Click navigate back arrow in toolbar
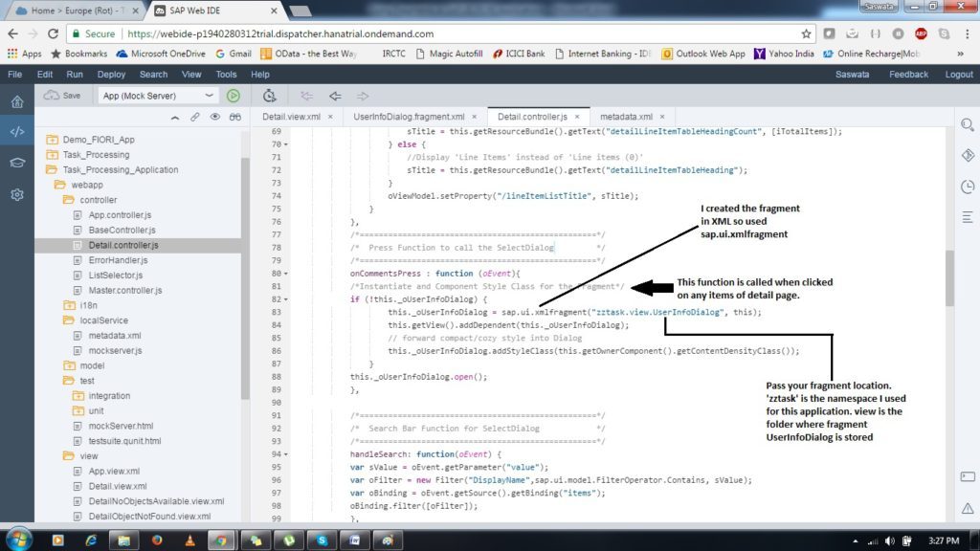The width and height of the screenshot is (980, 551). tap(335, 96)
